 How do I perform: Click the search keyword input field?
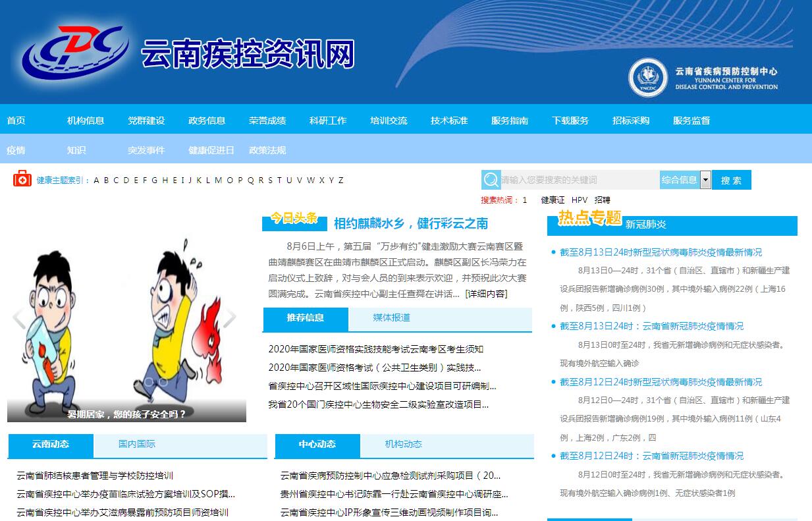point(580,180)
